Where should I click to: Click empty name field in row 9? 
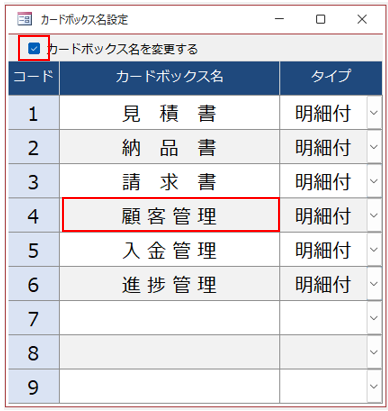[169, 387]
